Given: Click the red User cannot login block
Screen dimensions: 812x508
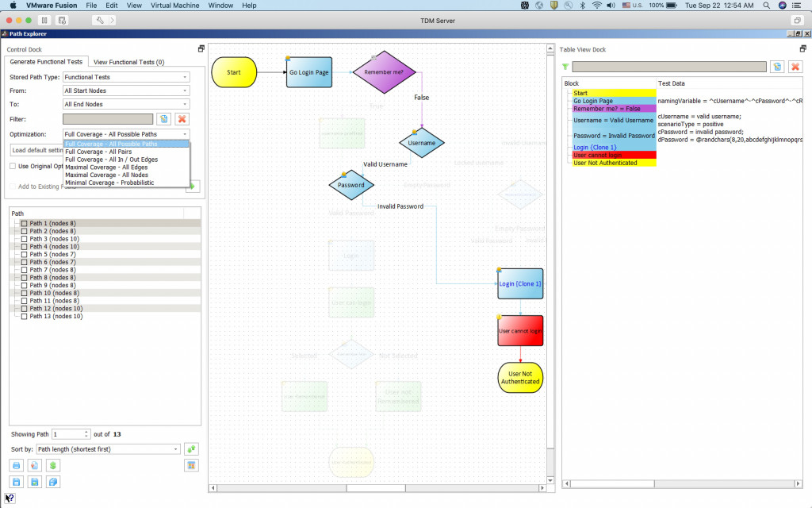Looking at the screenshot, I should pyautogui.click(x=520, y=331).
